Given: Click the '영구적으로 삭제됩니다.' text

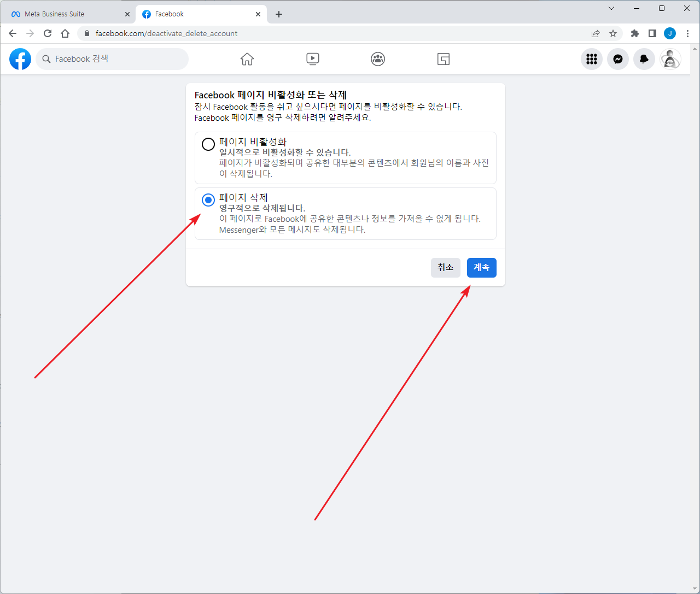Looking at the screenshot, I should coord(262,208).
